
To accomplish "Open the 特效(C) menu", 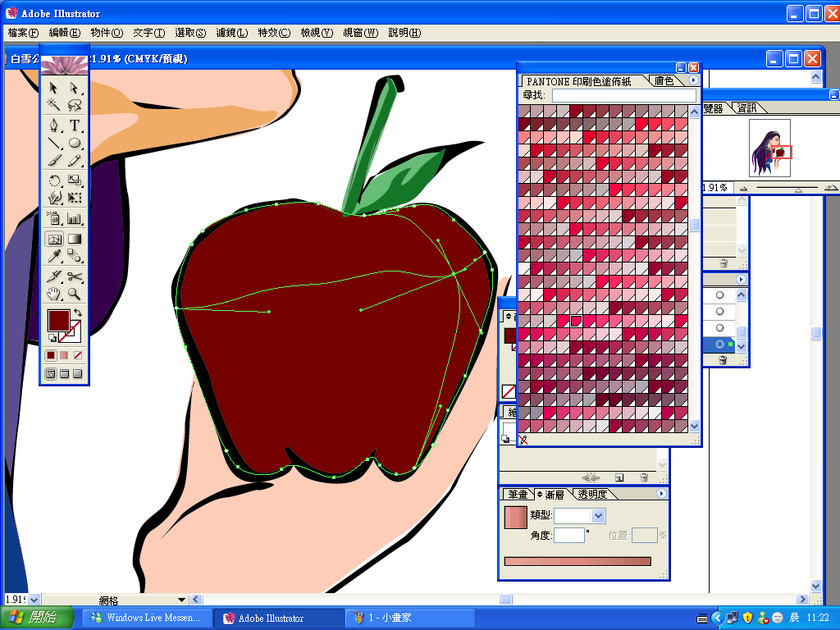I will coord(274,33).
